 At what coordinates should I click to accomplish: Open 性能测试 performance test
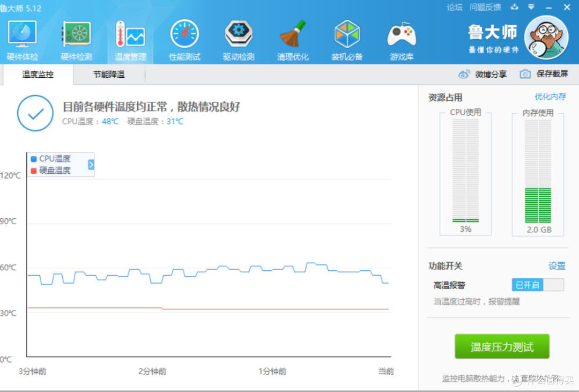(184, 40)
